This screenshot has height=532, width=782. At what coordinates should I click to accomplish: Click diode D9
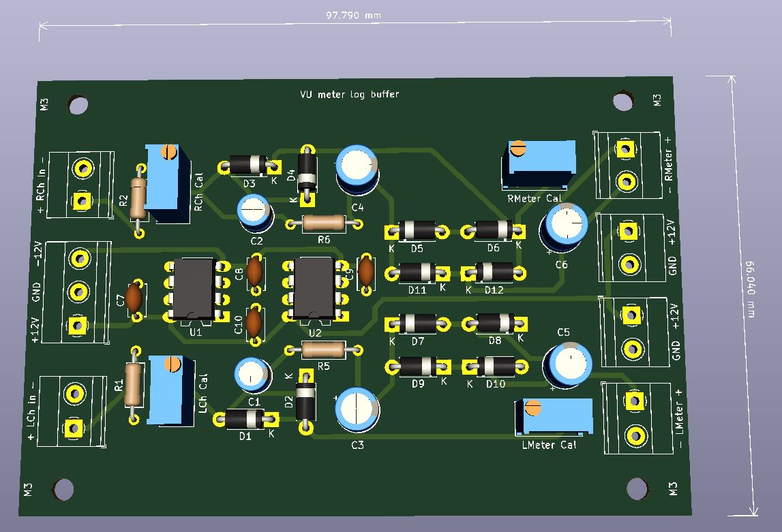418,367
